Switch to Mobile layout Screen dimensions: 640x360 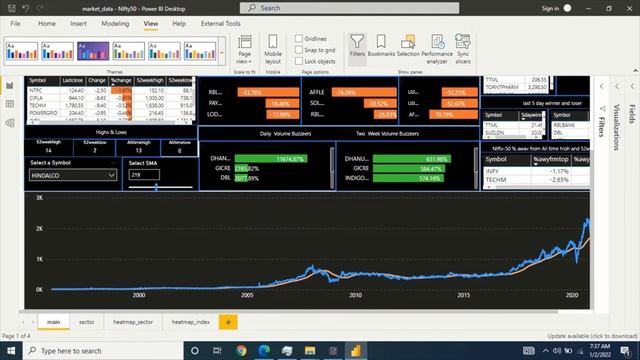coord(273,49)
